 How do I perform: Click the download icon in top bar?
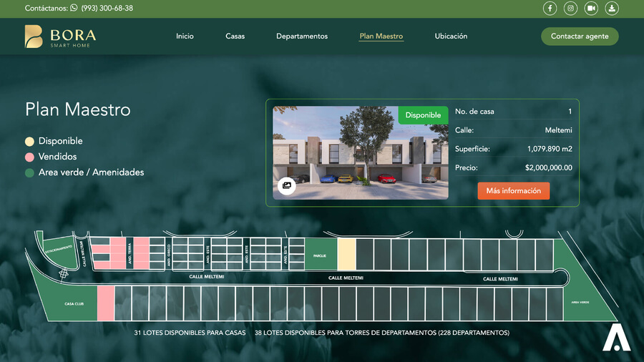pyautogui.click(x=612, y=9)
